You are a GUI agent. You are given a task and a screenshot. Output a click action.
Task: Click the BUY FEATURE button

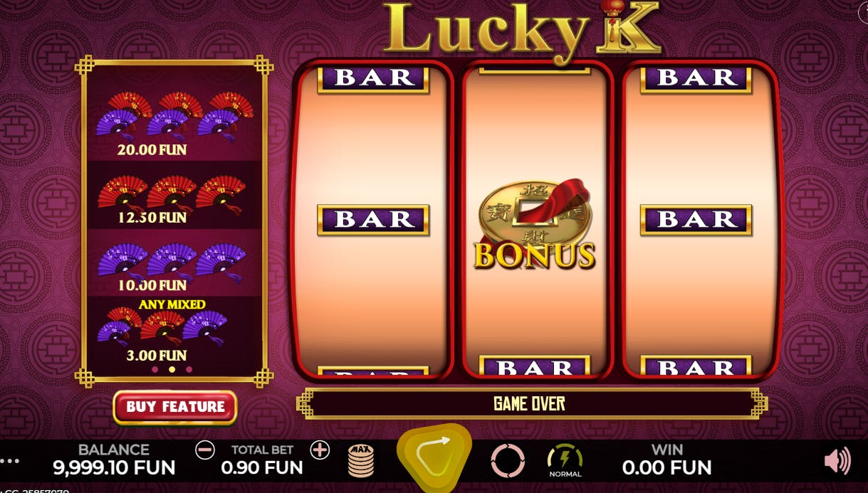175,407
